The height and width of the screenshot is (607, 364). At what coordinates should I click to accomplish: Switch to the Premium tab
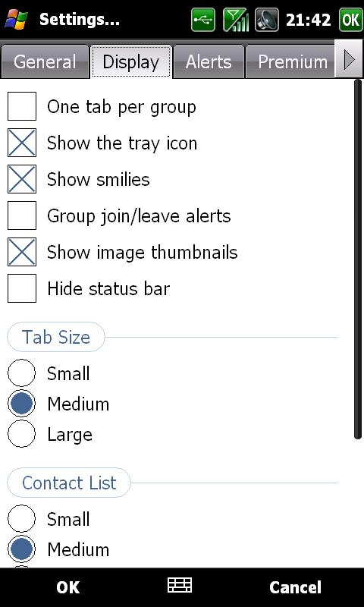click(x=293, y=61)
